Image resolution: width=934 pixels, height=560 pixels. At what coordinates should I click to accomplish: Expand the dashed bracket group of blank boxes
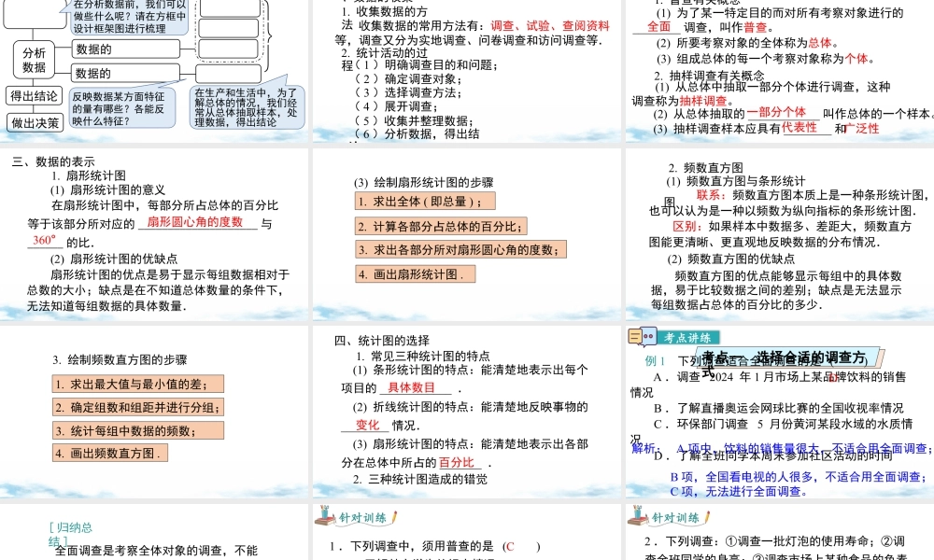click(x=230, y=28)
